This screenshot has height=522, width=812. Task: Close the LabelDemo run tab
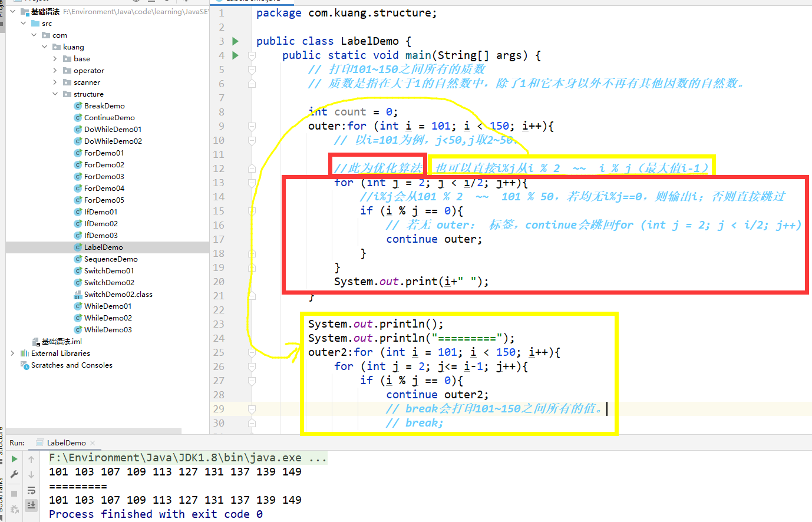point(93,443)
